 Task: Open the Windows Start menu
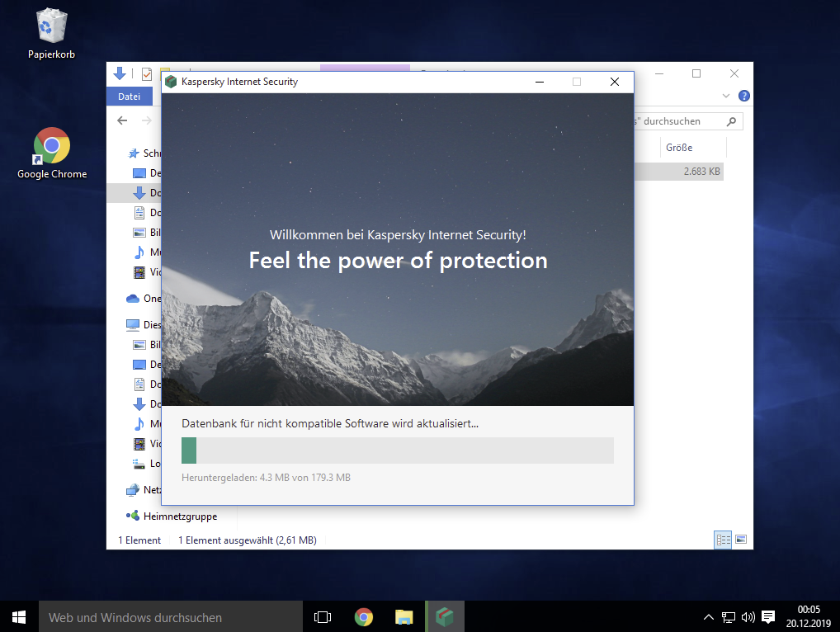tap(19, 617)
